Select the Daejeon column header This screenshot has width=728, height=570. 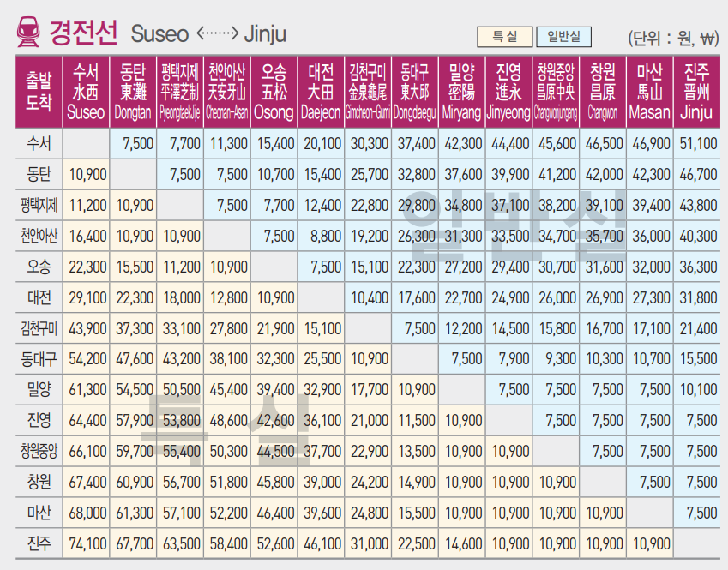[322, 92]
